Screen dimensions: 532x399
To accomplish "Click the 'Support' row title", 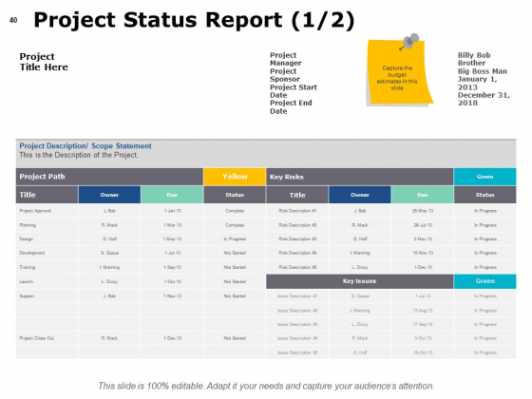I will pos(27,296).
